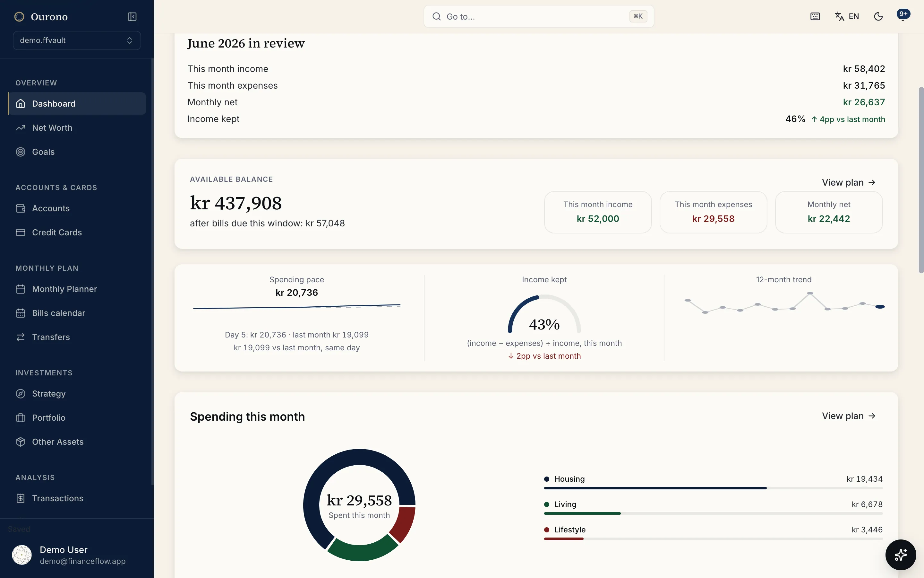Click the '2pp vs last month' indicator
Image resolution: width=924 pixels, height=578 pixels.
pos(544,356)
